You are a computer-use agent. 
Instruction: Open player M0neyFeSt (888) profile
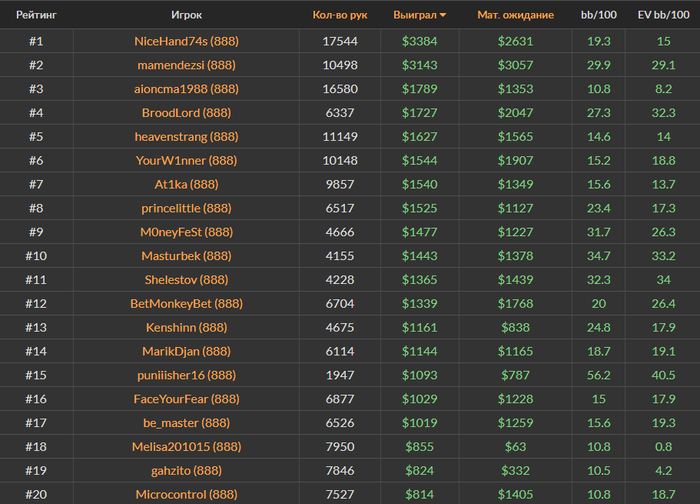click(x=187, y=232)
